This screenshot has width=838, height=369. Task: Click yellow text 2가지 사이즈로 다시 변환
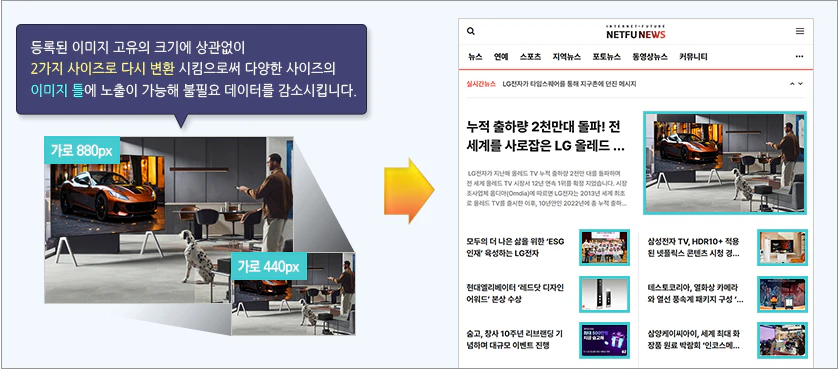pyautogui.click(x=103, y=68)
